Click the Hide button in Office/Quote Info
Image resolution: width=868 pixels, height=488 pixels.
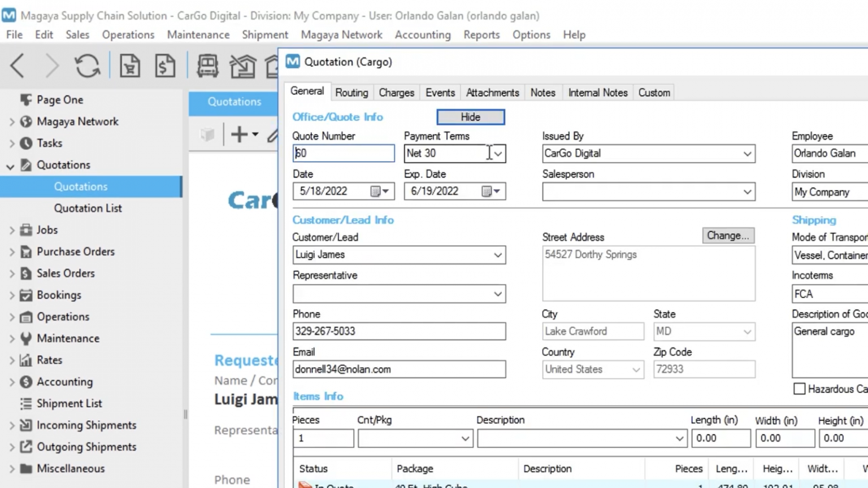click(470, 116)
